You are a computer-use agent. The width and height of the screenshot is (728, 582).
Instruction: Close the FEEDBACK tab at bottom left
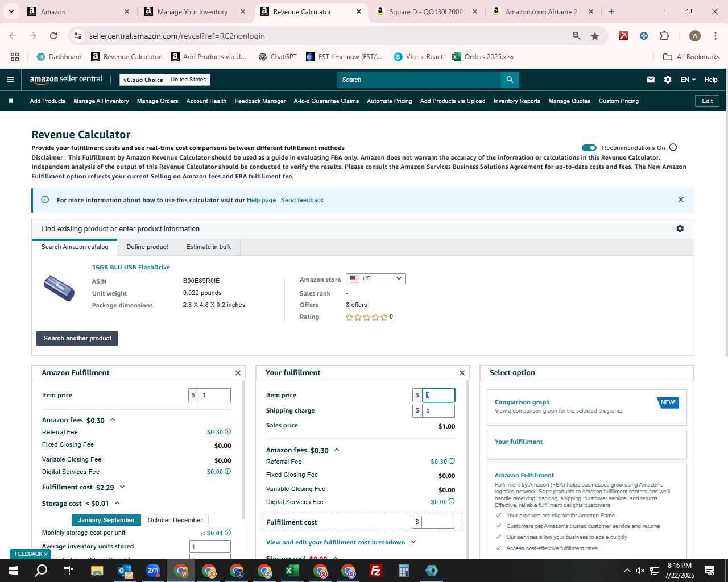tap(46, 554)
